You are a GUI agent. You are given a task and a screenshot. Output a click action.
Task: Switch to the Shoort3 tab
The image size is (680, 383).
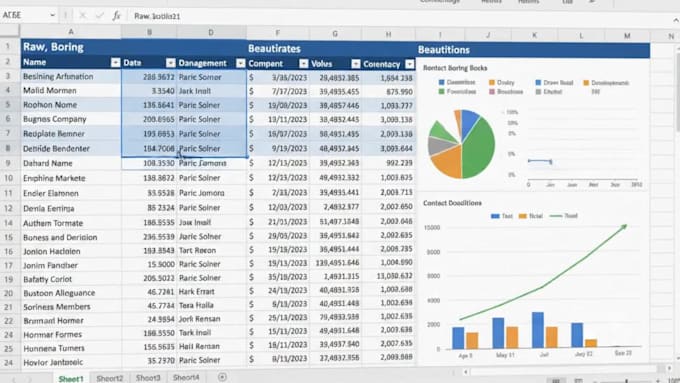pyautogui.click(x=148, y=378)
